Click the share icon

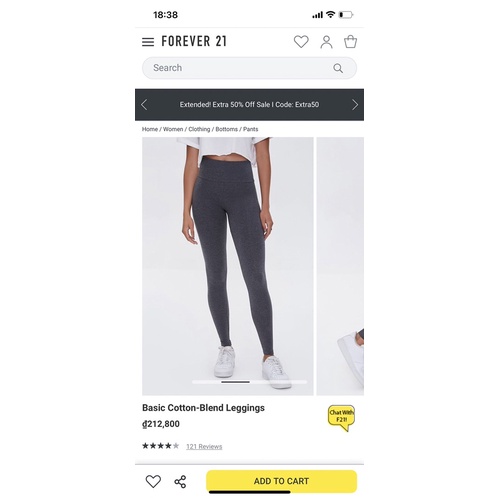point(180,481)
